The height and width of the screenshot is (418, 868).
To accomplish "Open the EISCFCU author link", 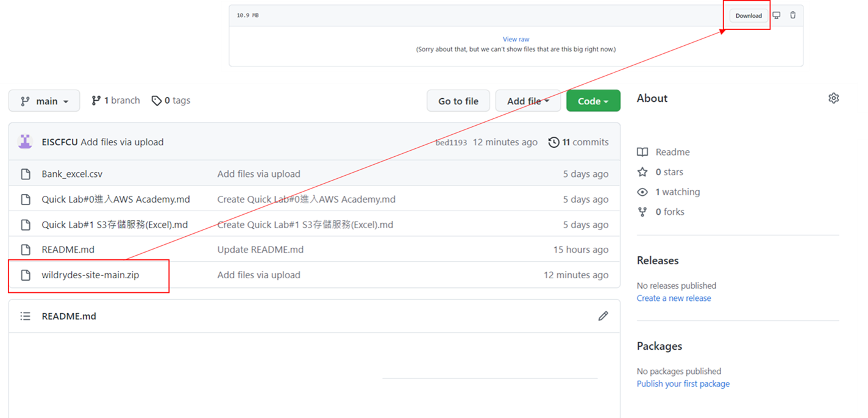I will (60, 142).
